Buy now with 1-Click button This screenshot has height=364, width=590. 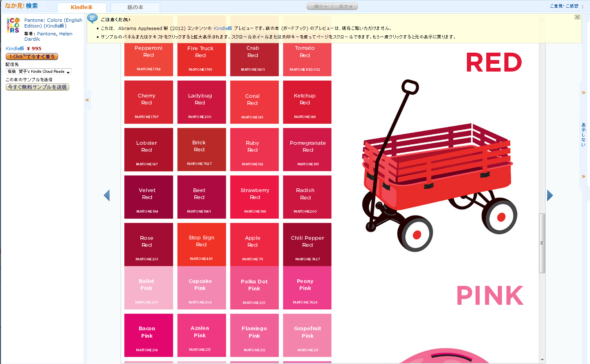(32, 57)
